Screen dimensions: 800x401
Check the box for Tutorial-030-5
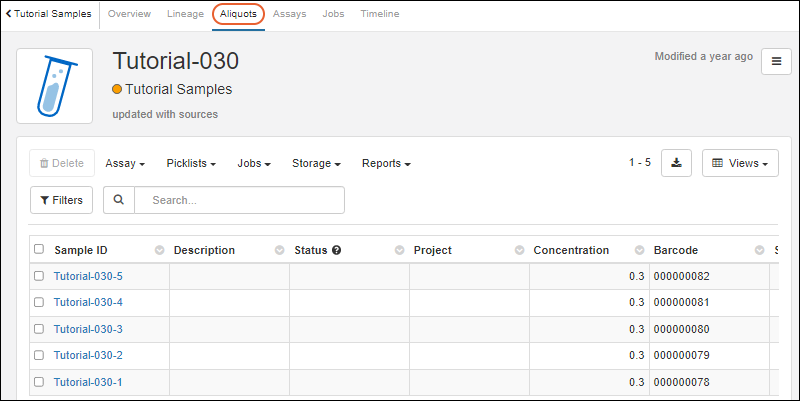pos(39,276)
